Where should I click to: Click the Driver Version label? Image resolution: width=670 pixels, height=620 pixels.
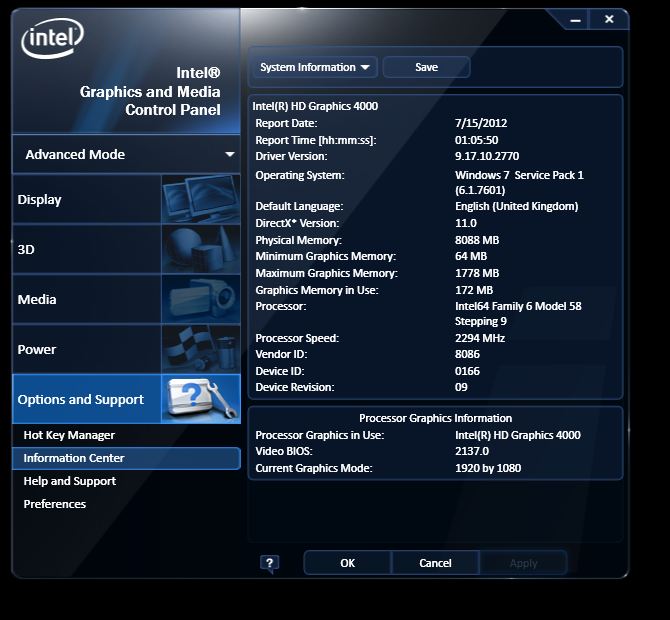[291, 156]
